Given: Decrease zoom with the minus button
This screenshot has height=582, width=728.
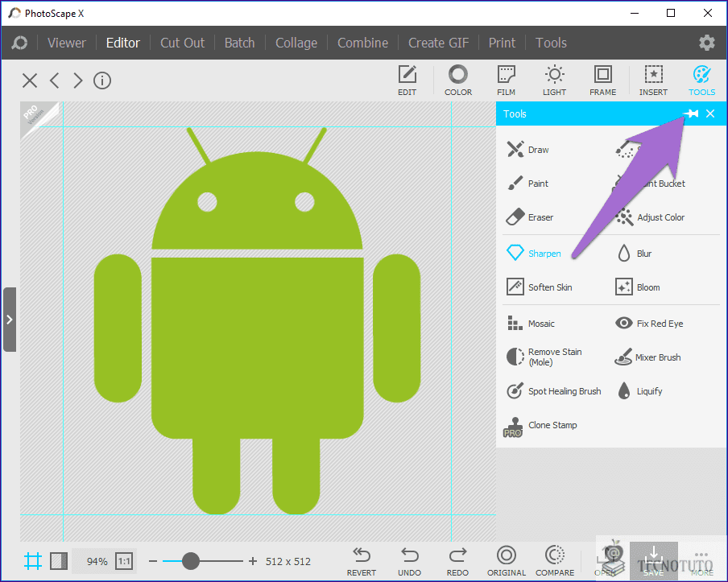Looking at the screenshot, I should (153, 562).
